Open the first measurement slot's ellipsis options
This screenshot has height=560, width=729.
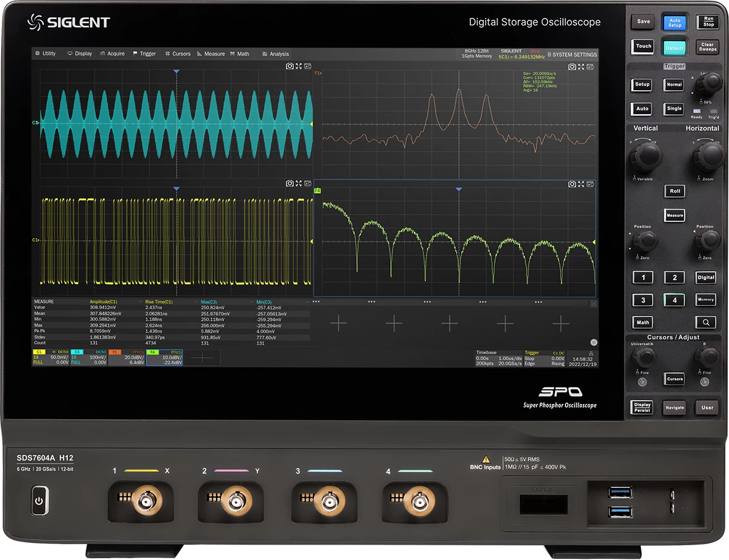(x=316, y=302)
